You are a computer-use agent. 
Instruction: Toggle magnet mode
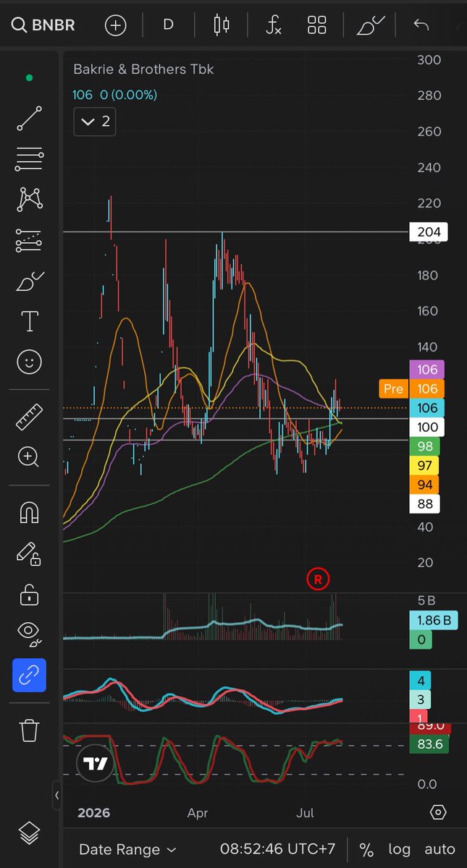29,514
